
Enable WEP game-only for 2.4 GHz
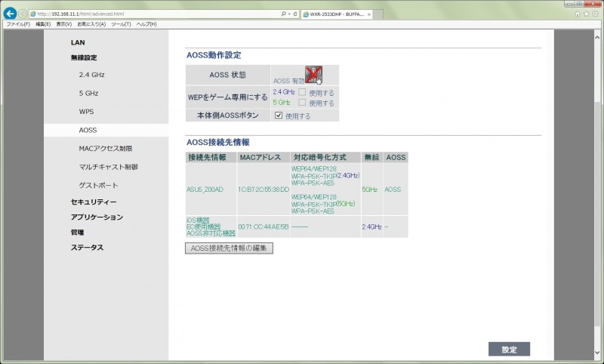(x=302, y=92)
